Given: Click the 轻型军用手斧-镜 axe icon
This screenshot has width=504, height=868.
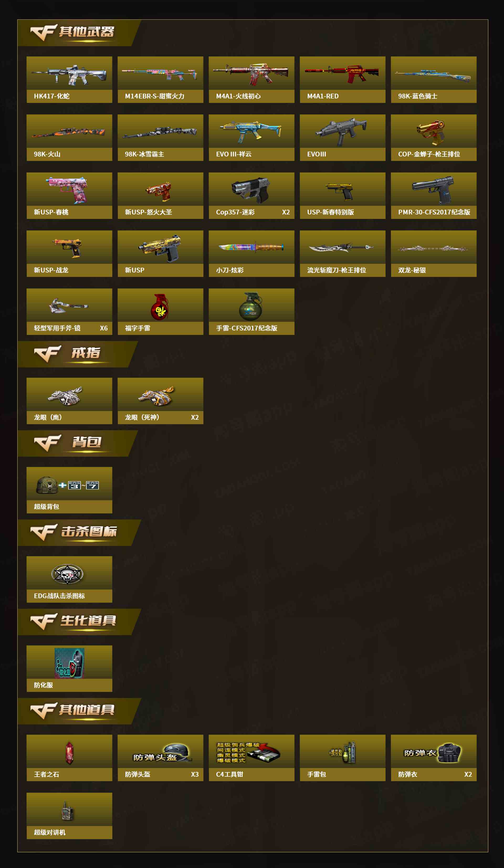Looking at the screenshot, I should pos(69,306).
